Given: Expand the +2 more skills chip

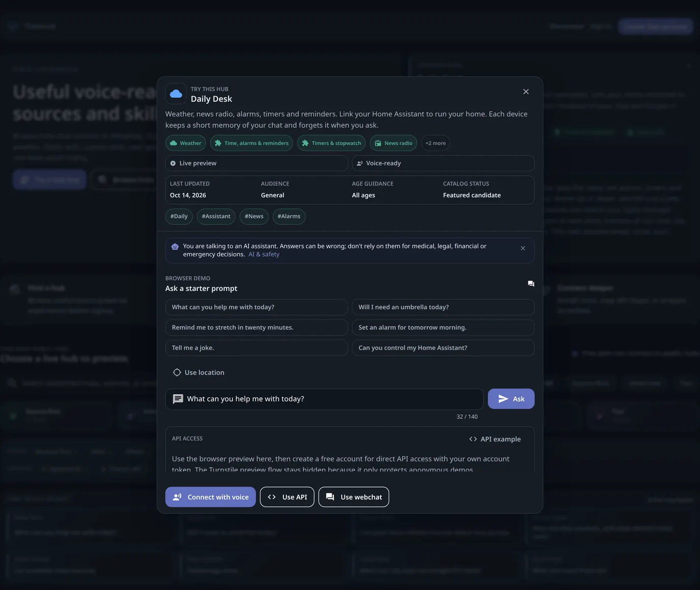Looking at the screenshot, I should coord(435,143).
